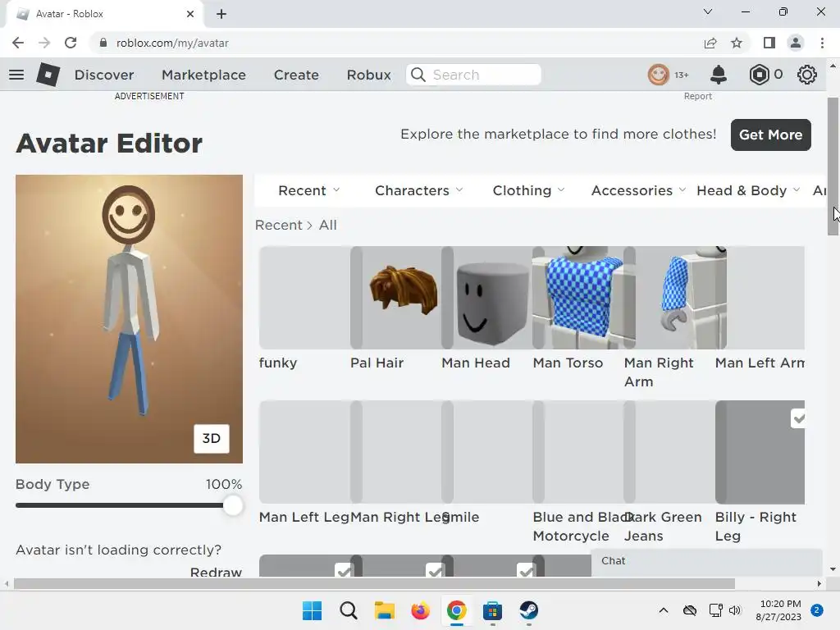
Task: Open Windows Start menu
Action: pos(312,610)
